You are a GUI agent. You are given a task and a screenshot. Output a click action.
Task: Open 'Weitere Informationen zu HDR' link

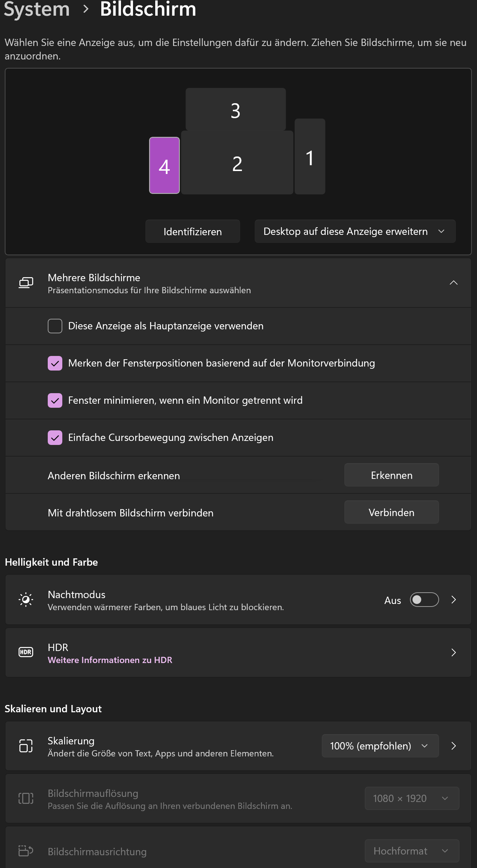(110, 660)
